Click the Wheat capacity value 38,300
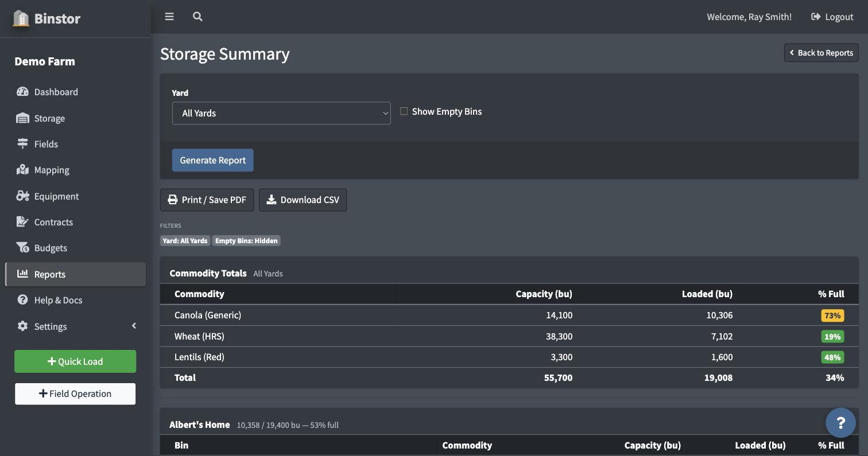Viewport: 868px width, 456px height. click(559, 336)
